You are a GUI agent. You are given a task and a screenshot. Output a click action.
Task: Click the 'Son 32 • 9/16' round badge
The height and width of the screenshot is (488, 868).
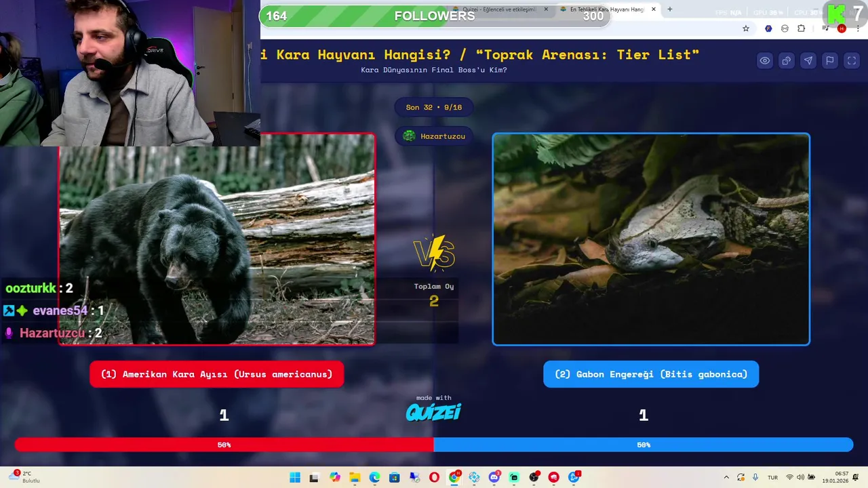(434, 107)
